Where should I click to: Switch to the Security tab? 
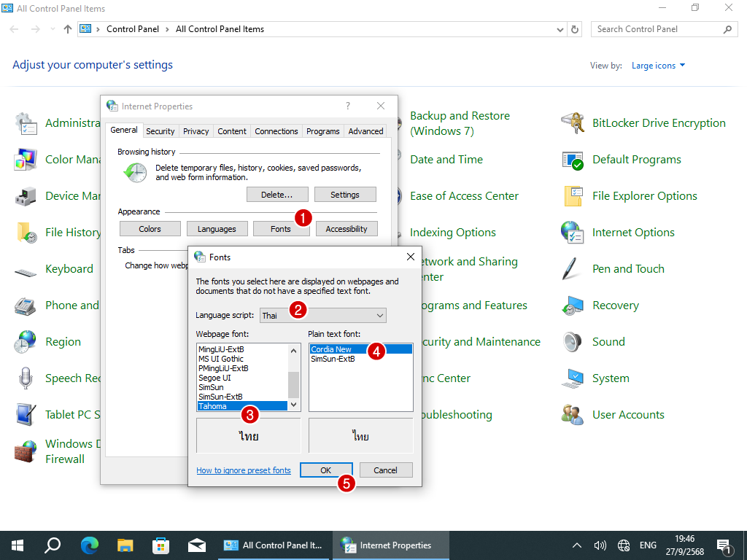click(x=160, y=131)
